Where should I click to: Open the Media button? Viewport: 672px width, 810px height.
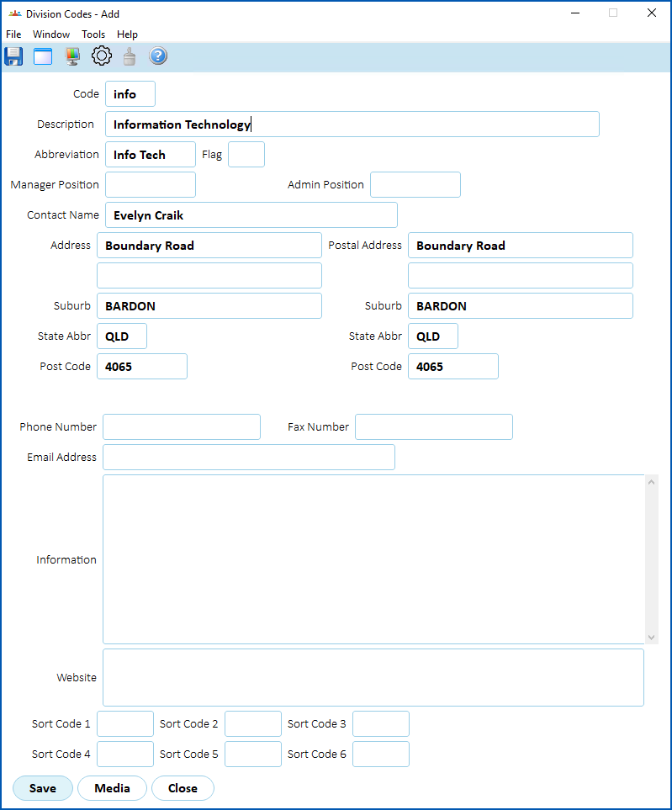112,788
